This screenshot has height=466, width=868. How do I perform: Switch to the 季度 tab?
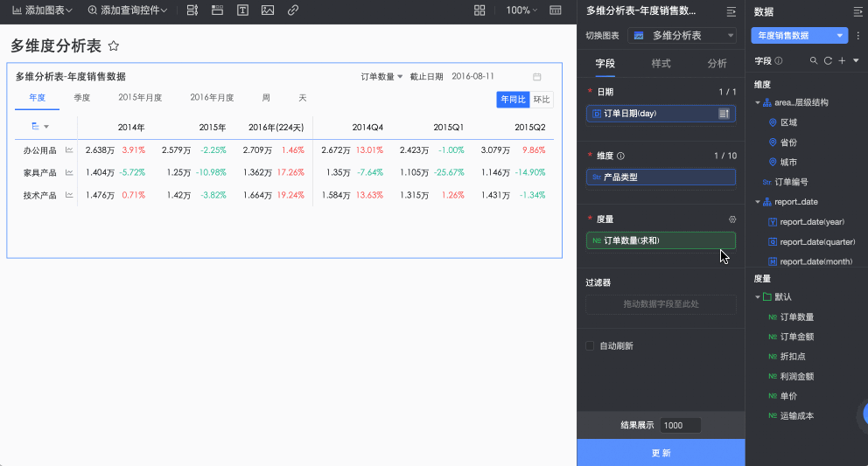pyautogui.click(x=82, y=98)
